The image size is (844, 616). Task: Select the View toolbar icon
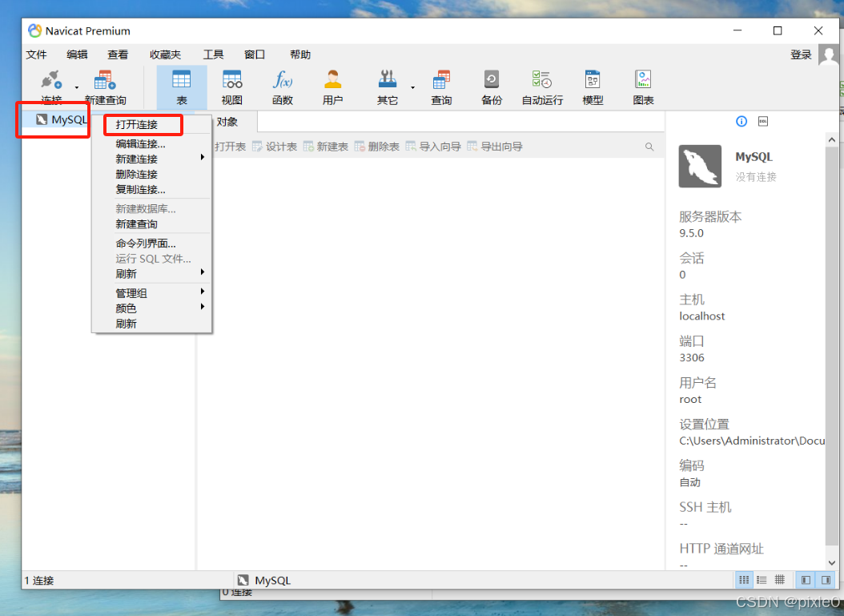(232, 80)
